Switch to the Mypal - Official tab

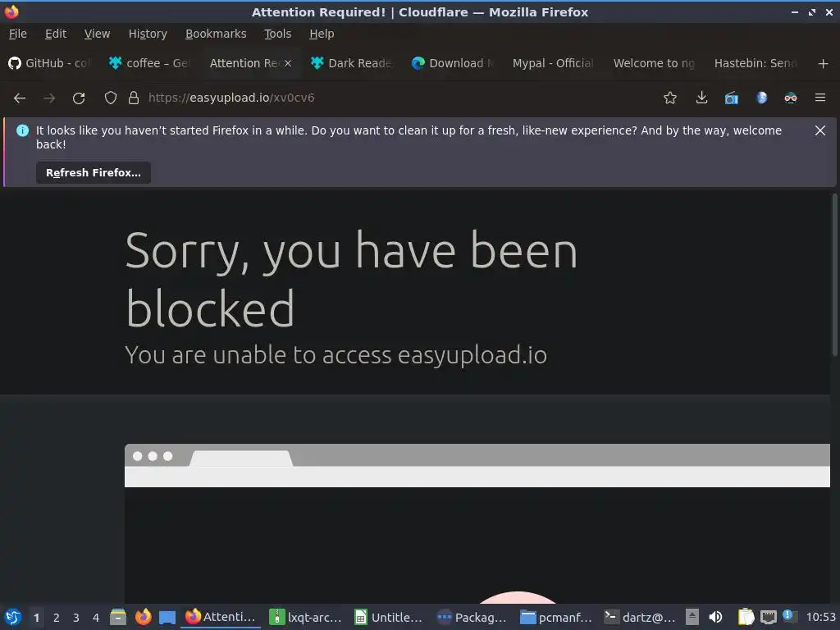(x=554, y=63)
